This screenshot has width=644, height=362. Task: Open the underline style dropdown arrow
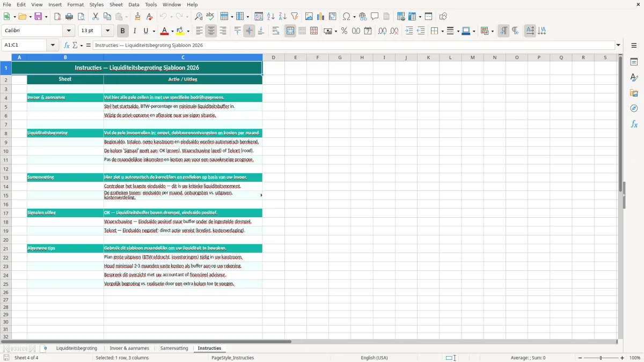click(153, 31)
